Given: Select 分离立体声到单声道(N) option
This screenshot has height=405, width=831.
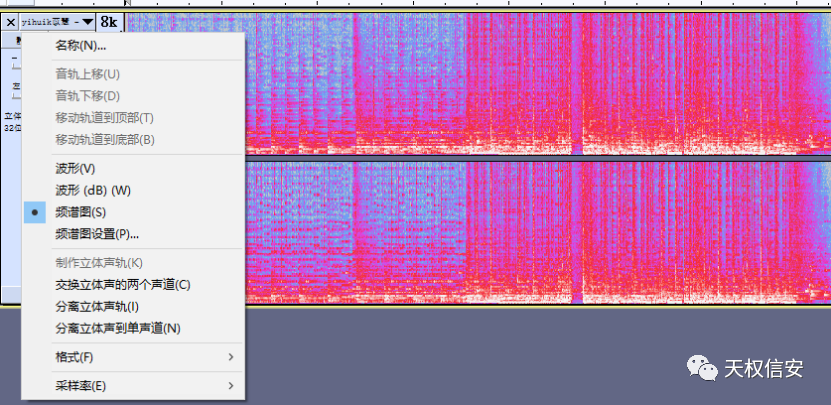Looking at the screenshot, I should tap(117, 328).
